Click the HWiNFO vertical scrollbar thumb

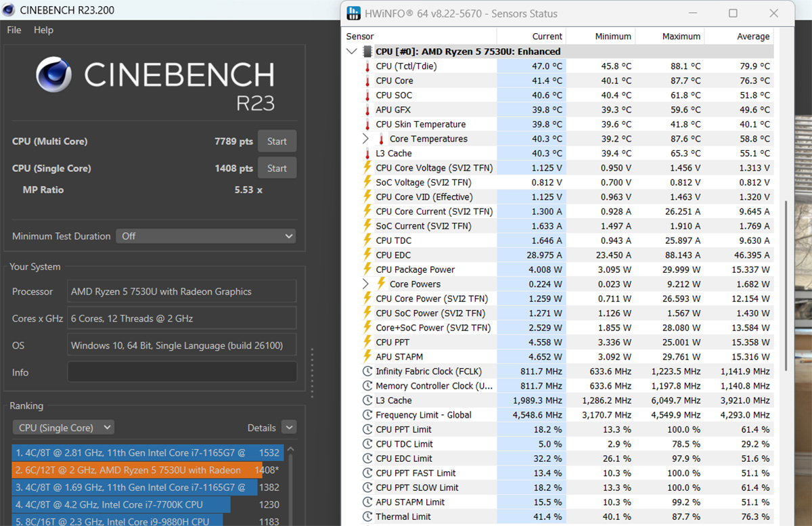click(786, 286)
